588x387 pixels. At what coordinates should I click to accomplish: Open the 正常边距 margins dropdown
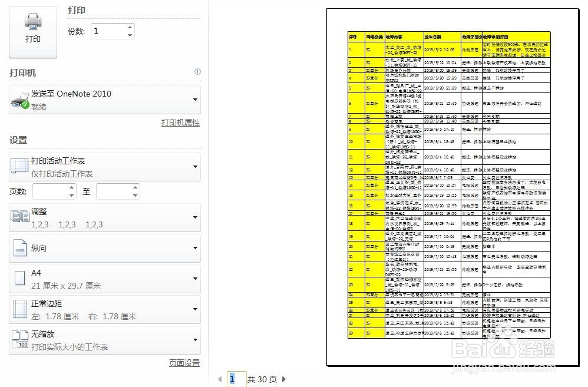105,310
